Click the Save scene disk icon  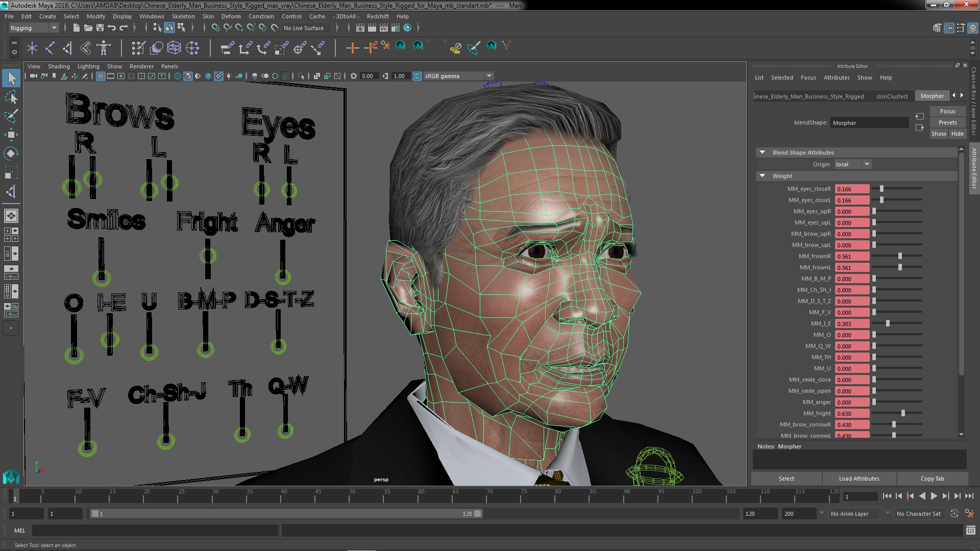coord(100,28)
